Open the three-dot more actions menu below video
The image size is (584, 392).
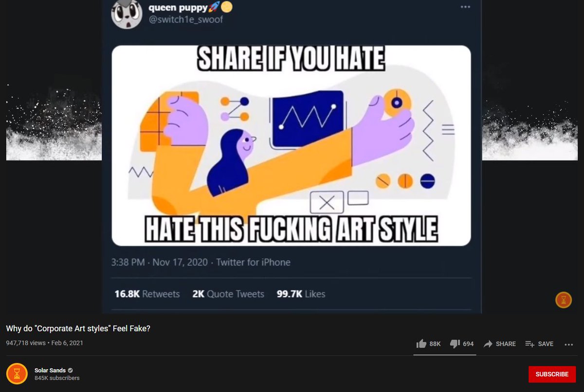click(568, 344)
